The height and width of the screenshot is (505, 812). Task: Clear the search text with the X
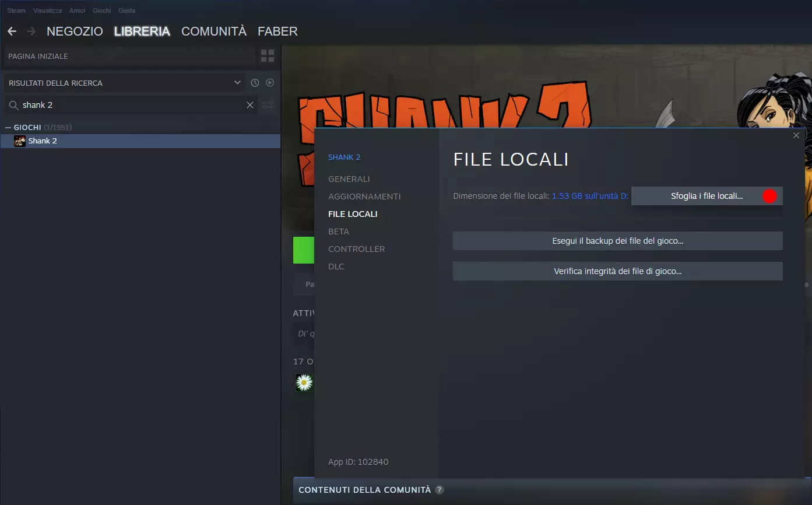click(250, 105)
